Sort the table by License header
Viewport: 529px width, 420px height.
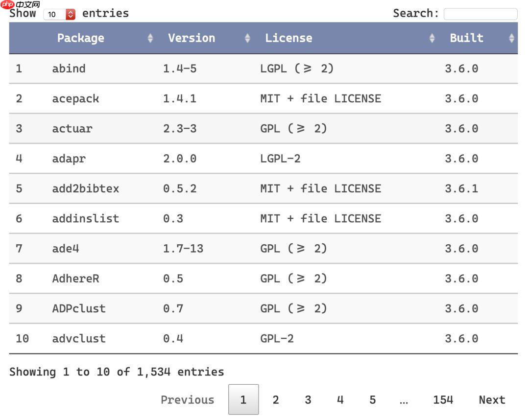pyautogui.click(x=289, y=38)
